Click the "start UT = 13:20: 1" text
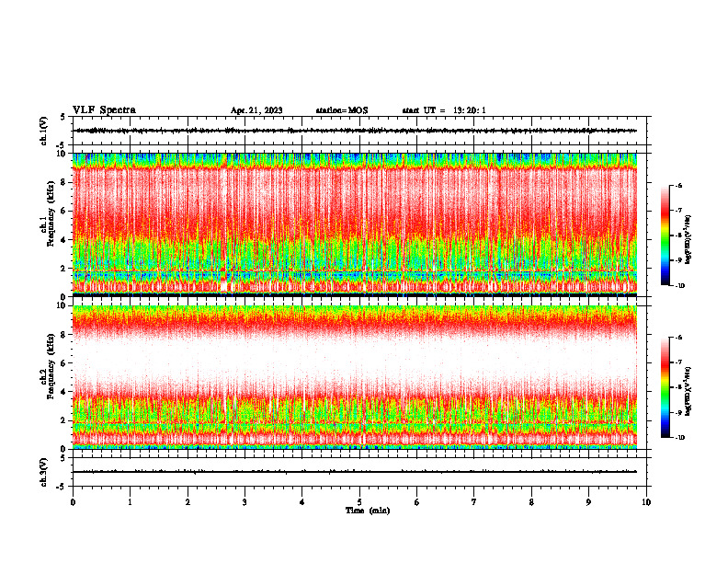 point(444,110)
